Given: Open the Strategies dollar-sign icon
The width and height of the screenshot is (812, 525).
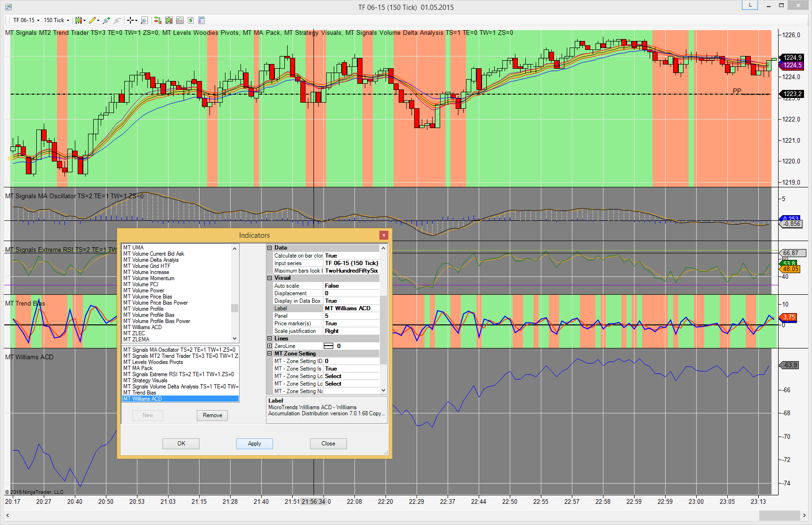Looking at the screenshot, I should point(191,20).
